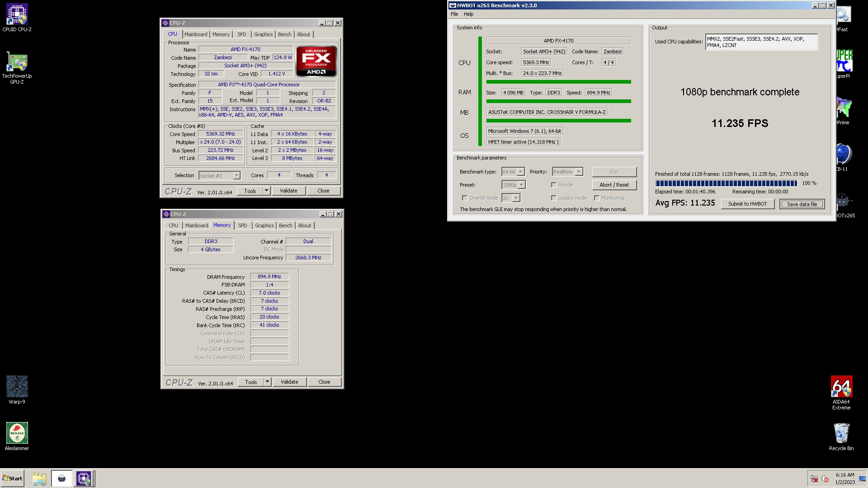
Task: Toggle the Overkill mode checkbox
Action: 465,198
